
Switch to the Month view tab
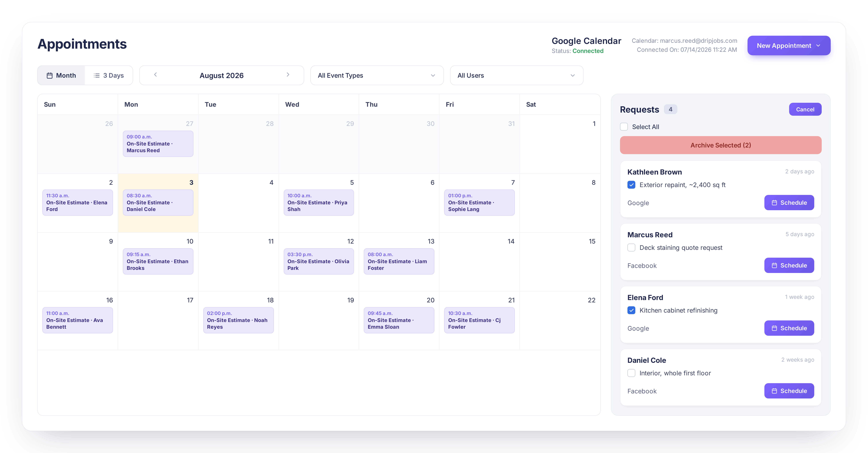(x=61, y=75)
